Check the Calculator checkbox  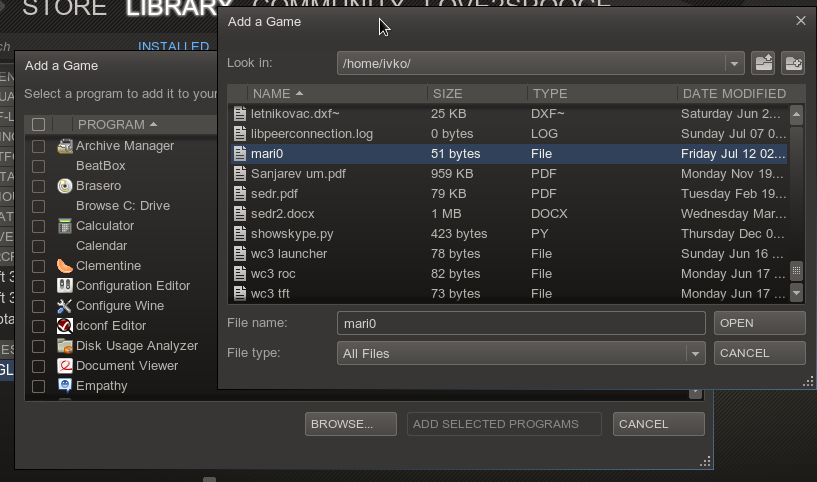38,226
